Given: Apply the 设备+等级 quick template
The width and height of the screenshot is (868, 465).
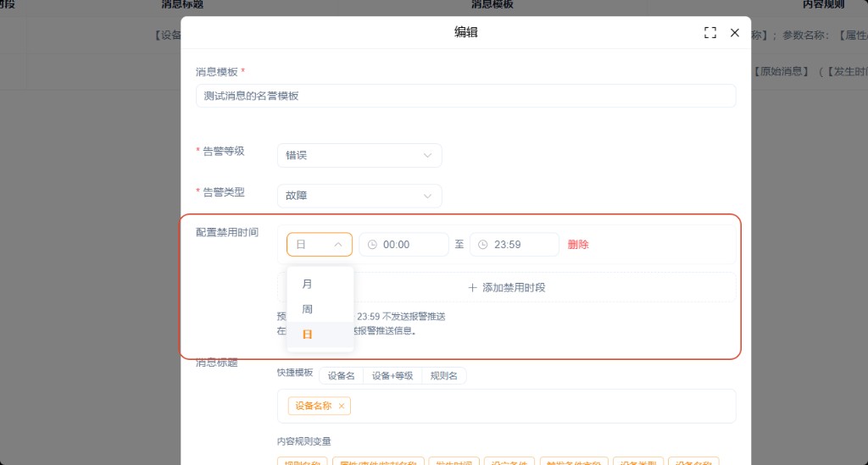Looking at the screenshot, I should [x=392, y=376].
